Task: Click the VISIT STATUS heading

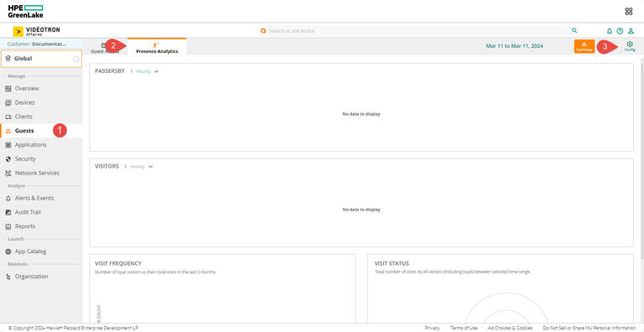Action: [x=392, y=263]
